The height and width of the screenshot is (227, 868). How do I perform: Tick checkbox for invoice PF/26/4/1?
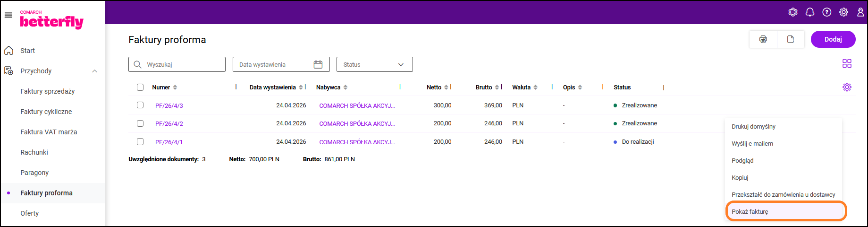click(140, 141)
